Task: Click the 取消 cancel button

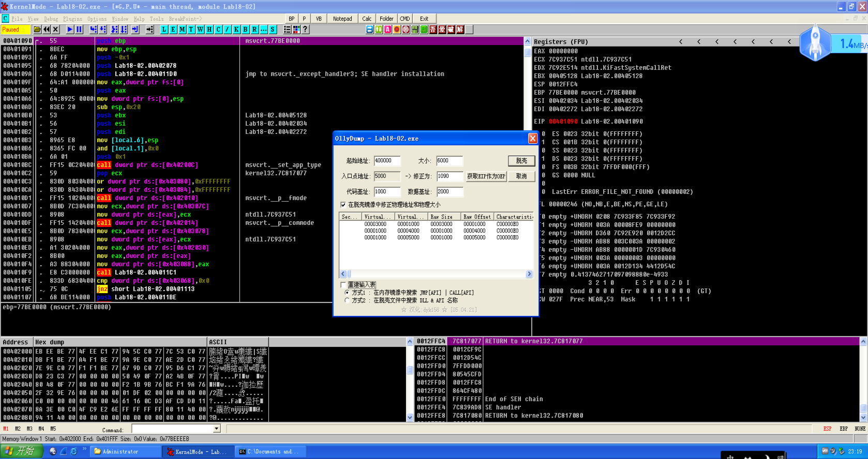Action: (521, 176)
